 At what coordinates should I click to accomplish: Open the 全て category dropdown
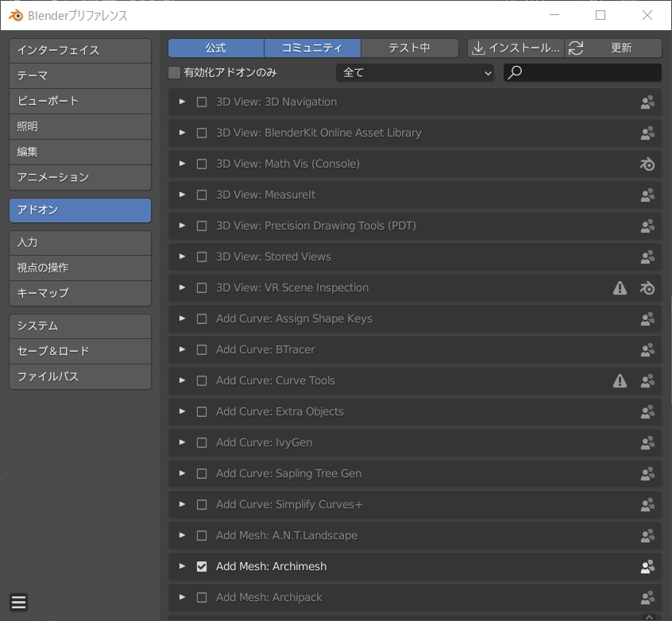415,73
